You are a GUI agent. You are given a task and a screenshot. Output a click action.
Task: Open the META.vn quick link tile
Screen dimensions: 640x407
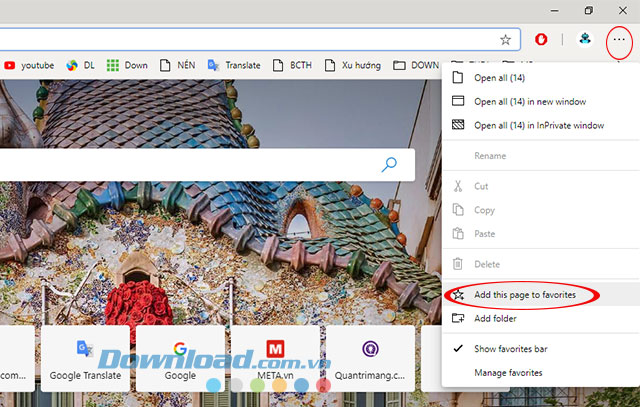click(x=275, y=358)
